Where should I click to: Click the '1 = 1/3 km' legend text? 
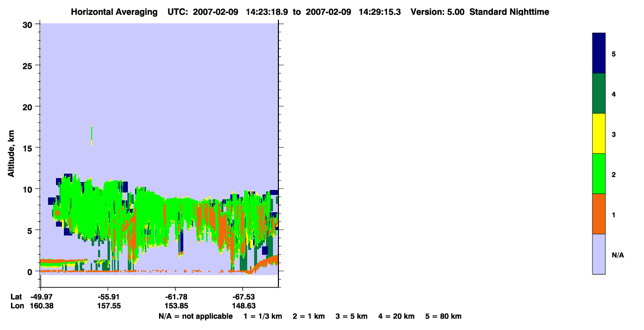[x=263, y=316]
